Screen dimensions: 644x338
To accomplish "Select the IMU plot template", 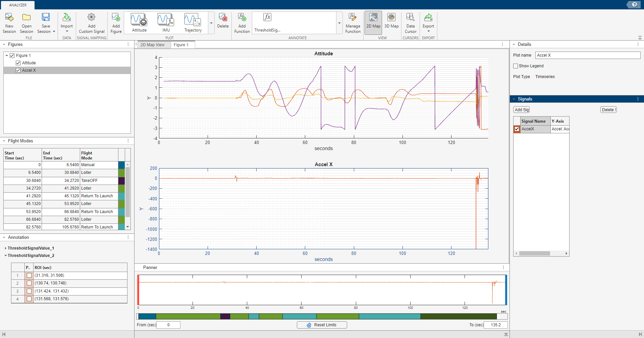I will point(166,22).
